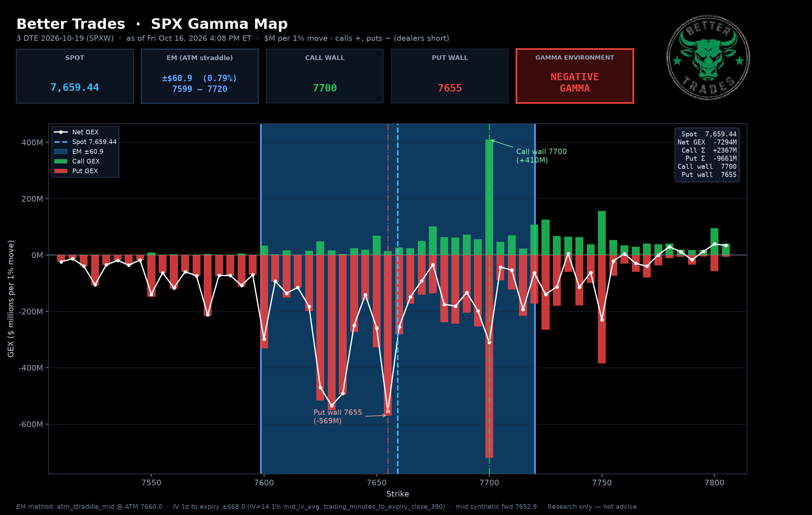Click the 'Call Σ +2367M' stats line

(709, 151)
